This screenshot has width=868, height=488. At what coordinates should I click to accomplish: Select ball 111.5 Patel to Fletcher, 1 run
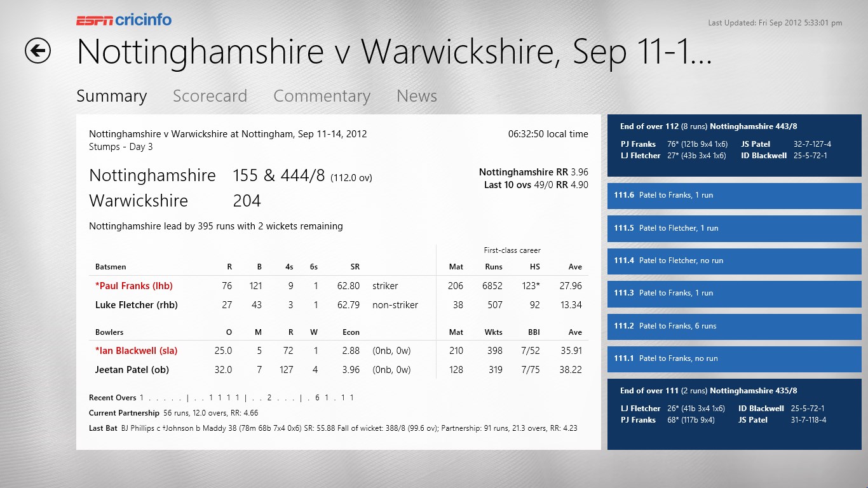(x=734, y=228)
